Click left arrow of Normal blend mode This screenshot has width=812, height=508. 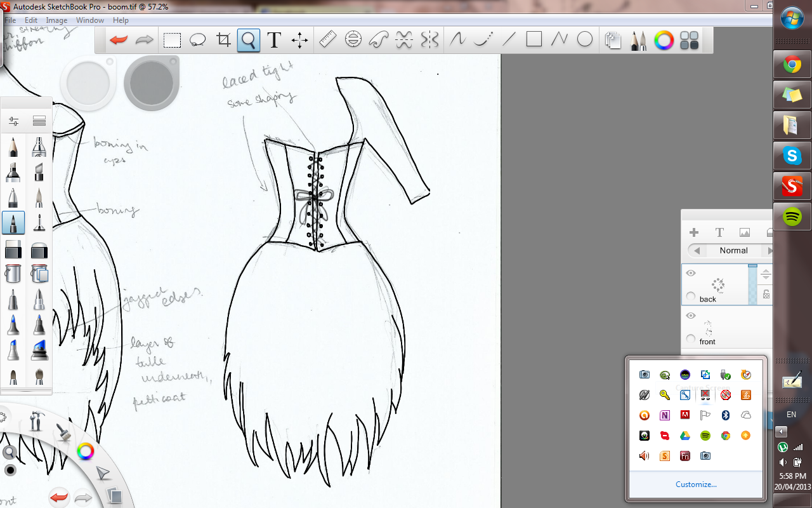click(697, 251)
